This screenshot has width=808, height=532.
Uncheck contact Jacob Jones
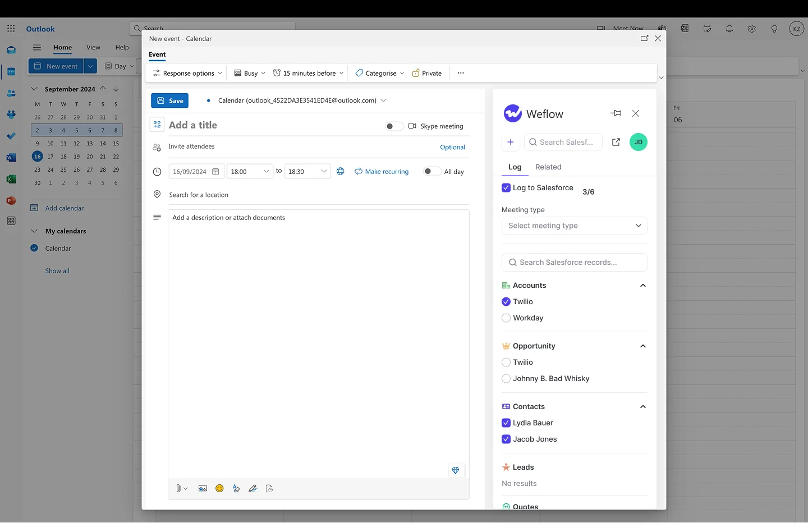pyautogui.click(x=506, y=439)
